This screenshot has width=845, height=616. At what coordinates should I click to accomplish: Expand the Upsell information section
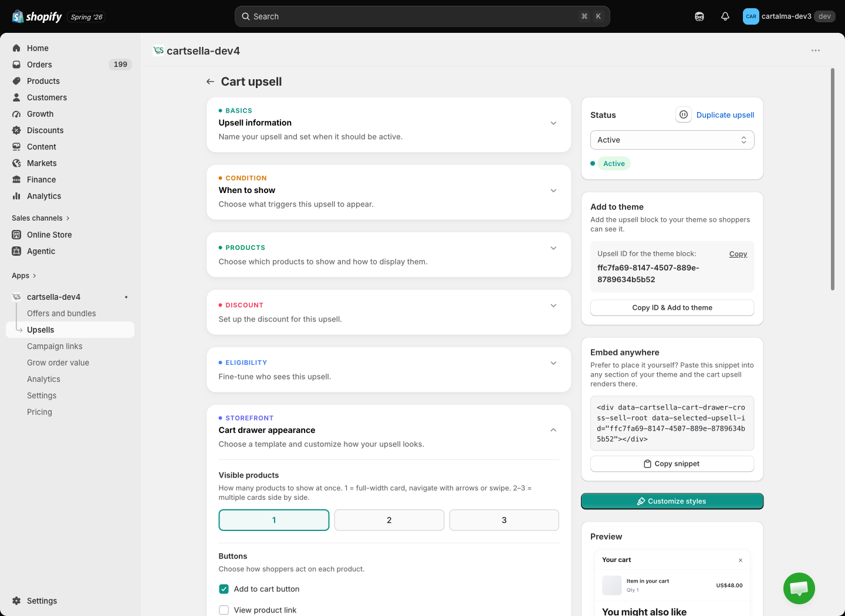click(553, 123)
